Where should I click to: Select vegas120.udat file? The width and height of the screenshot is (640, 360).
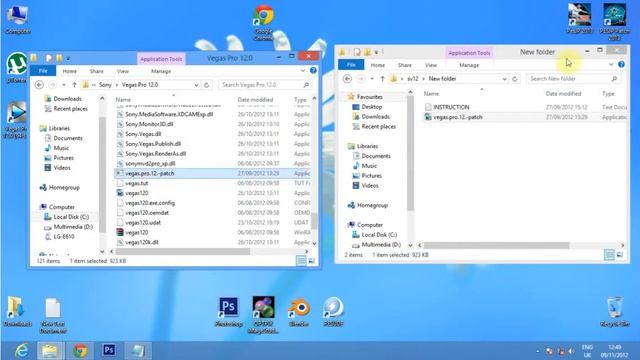click(x=143, y=222)
